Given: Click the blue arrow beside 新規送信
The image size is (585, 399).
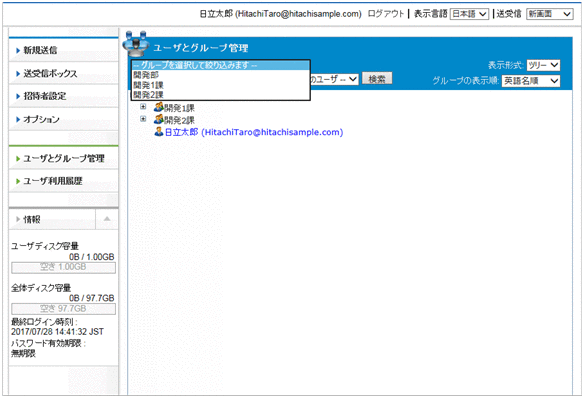Looking at the screenshot, I should 18,50.
